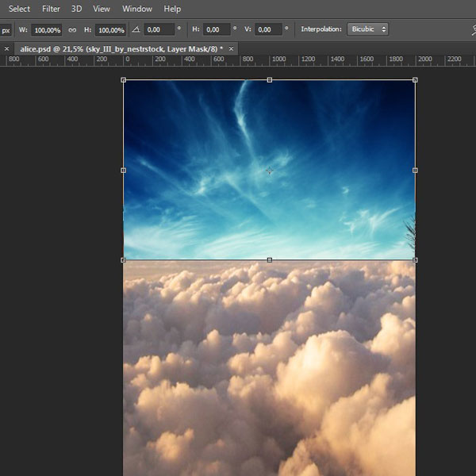Toggle the maintain aspect ratio link icon
Screen dimensions: 476x476
[x=72, y=30]
